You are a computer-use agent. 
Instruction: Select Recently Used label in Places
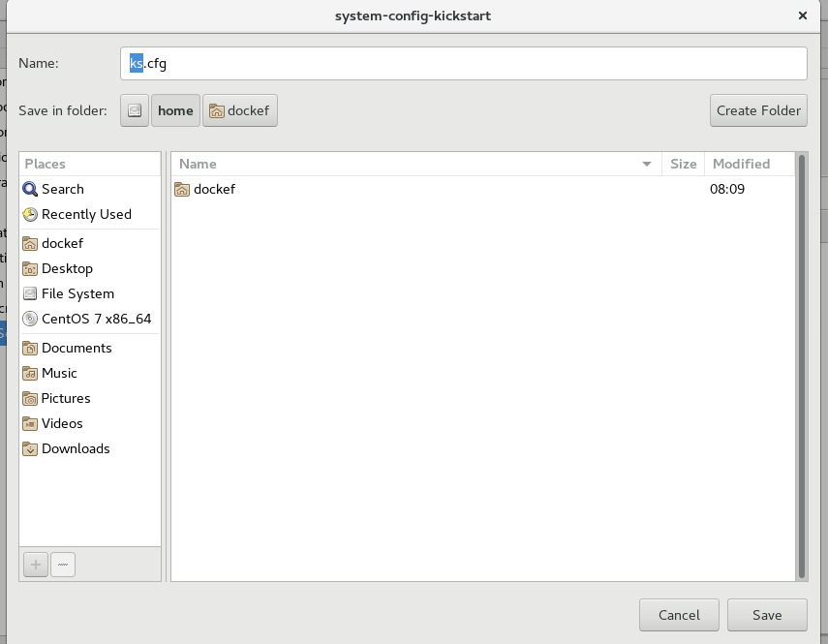coord(86,214)
